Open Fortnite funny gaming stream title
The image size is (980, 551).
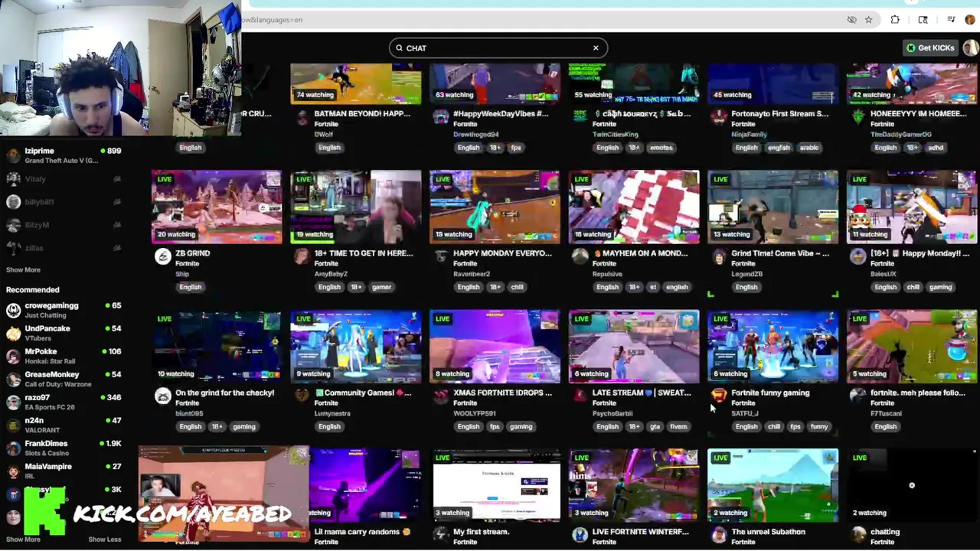[x=770, y=393]
